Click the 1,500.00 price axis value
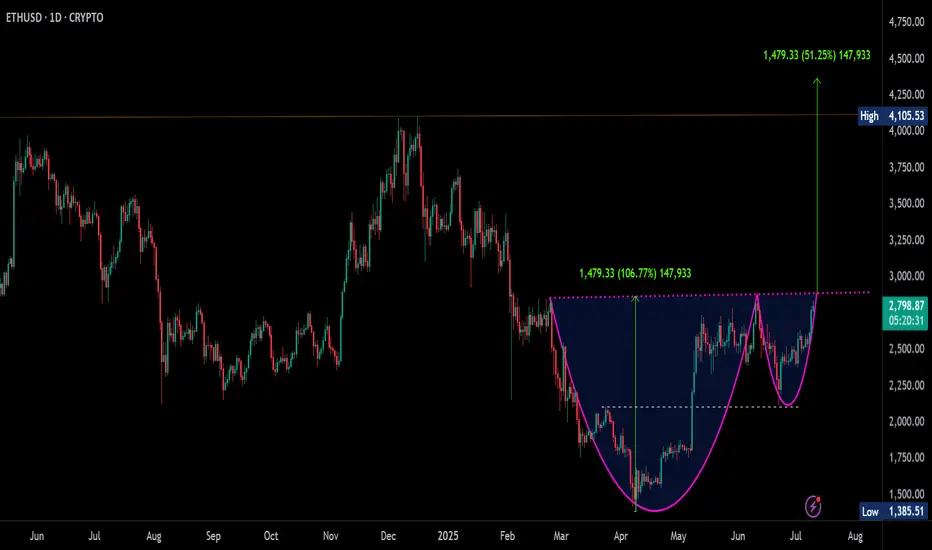This screenshot has width=932, height=550. click(906, 494)
